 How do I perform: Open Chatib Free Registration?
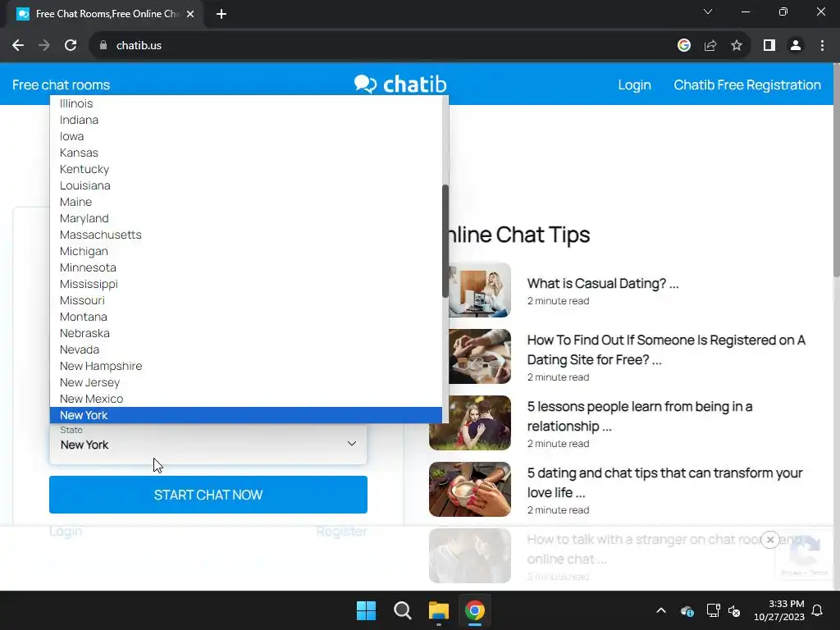pos(747,84)
